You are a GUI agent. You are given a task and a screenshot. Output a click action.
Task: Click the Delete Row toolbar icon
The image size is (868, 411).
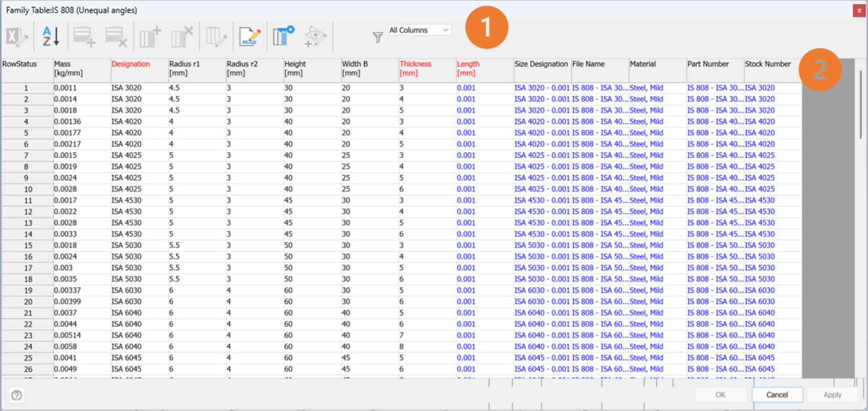coord(116,37)
